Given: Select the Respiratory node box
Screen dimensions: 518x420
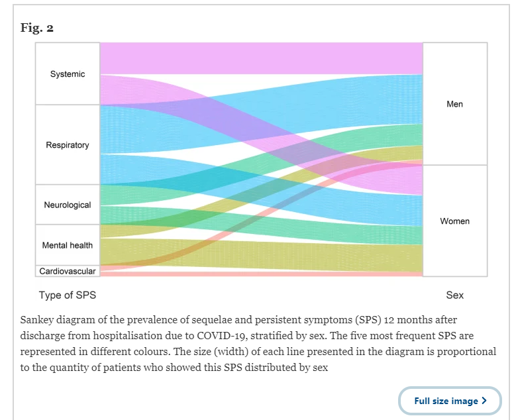Looking at the screenshot, I should click(x=68, y=144).
